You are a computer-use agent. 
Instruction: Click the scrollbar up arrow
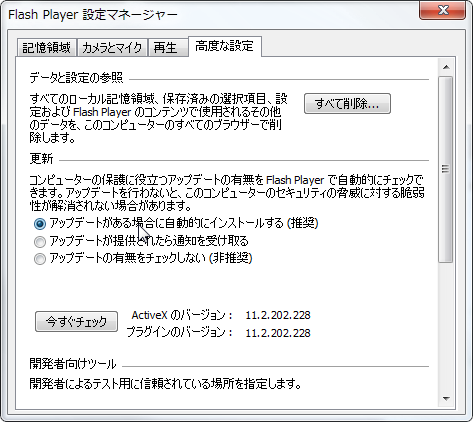coord(446,67)
